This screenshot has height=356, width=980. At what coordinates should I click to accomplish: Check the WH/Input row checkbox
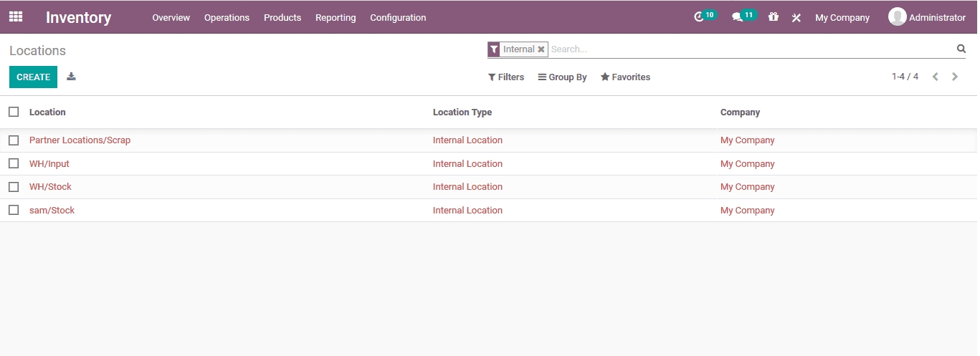click(x=14, y=163)
